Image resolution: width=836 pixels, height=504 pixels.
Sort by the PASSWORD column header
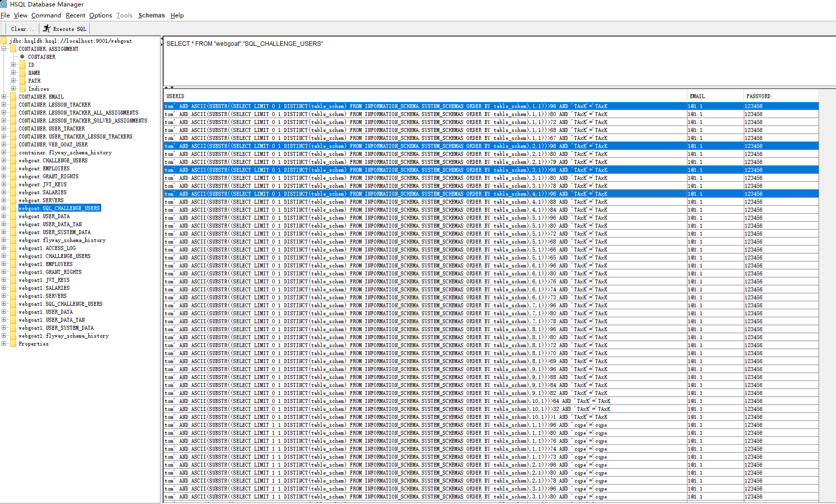781,96
